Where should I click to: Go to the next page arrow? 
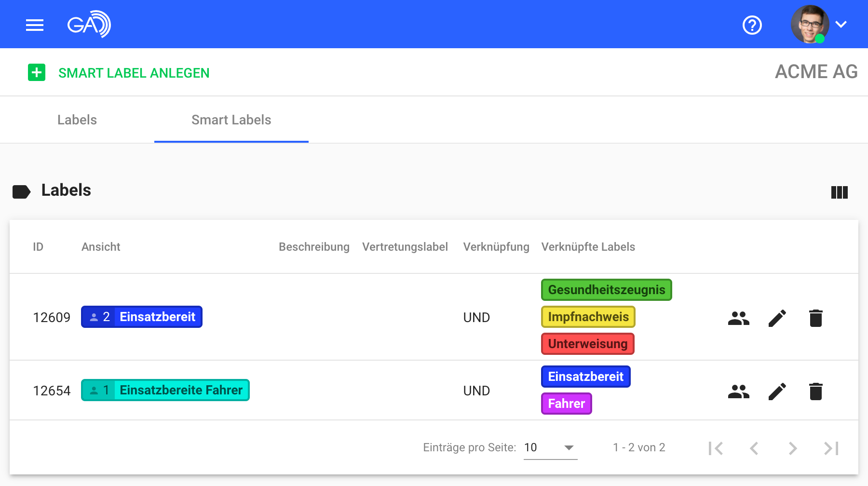tap(792, 448)
